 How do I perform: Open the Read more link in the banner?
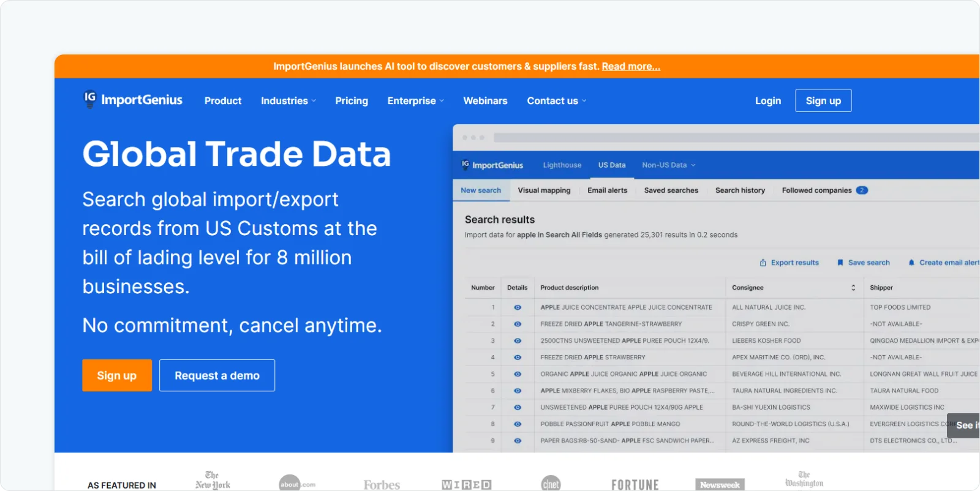pos(631,67)
